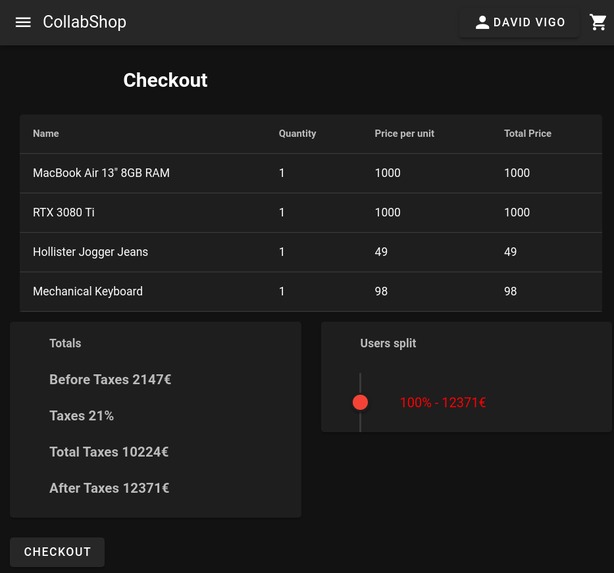The image size is (614, 573).
Task: Click the After Taxes 12371€ line
Action: pos(109,488)
